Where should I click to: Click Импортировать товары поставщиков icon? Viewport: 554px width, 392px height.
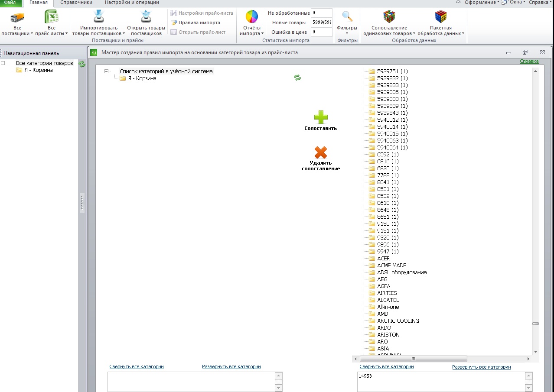click(x=99, y=17)
